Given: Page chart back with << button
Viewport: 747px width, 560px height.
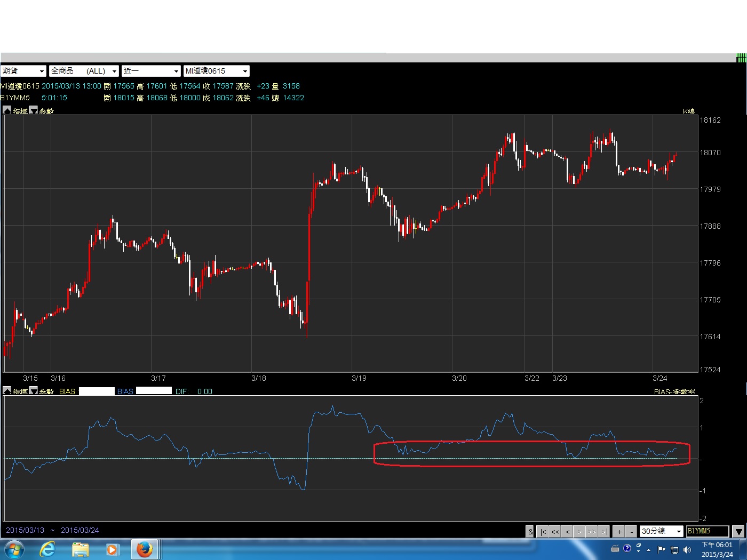Looking at the screenshot, I should [555, 532].
